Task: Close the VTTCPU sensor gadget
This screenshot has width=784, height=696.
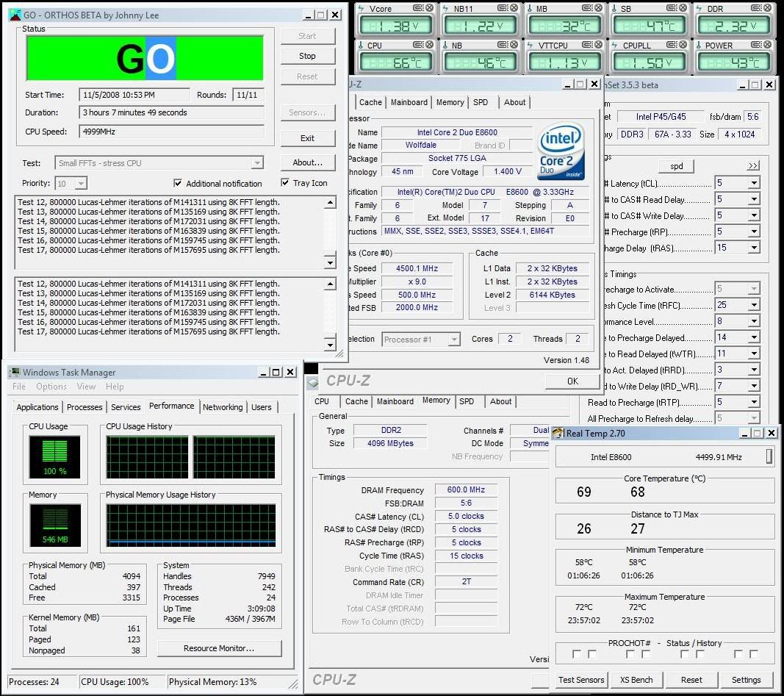Action: (x=600, y=46)
